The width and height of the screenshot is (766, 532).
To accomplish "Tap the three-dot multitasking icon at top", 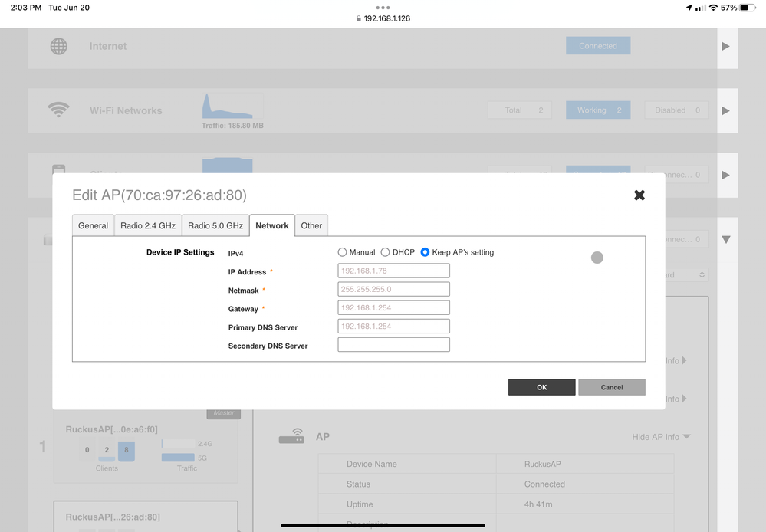I will [x=383, y=7].
